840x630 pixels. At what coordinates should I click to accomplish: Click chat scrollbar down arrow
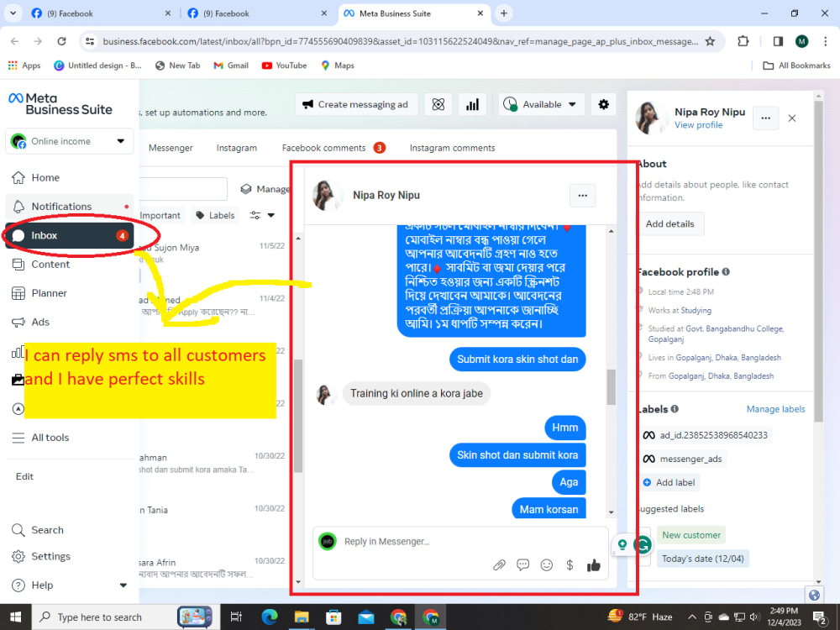pyautogui.click(x=612, y=512)
